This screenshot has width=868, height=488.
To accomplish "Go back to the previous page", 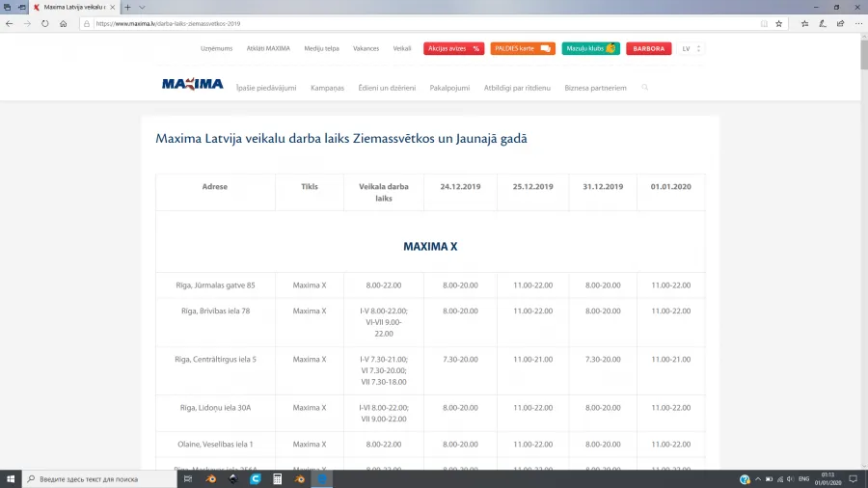I will [9, 24].
